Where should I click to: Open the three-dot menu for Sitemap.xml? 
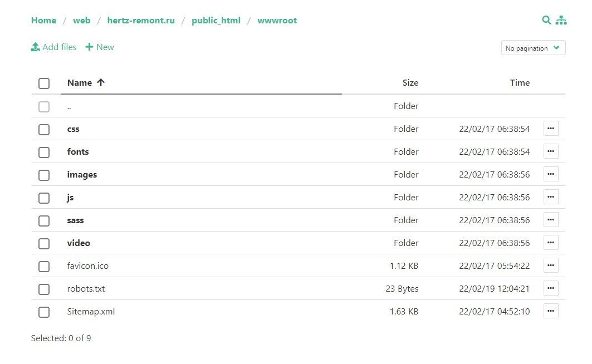pos(551,311)
